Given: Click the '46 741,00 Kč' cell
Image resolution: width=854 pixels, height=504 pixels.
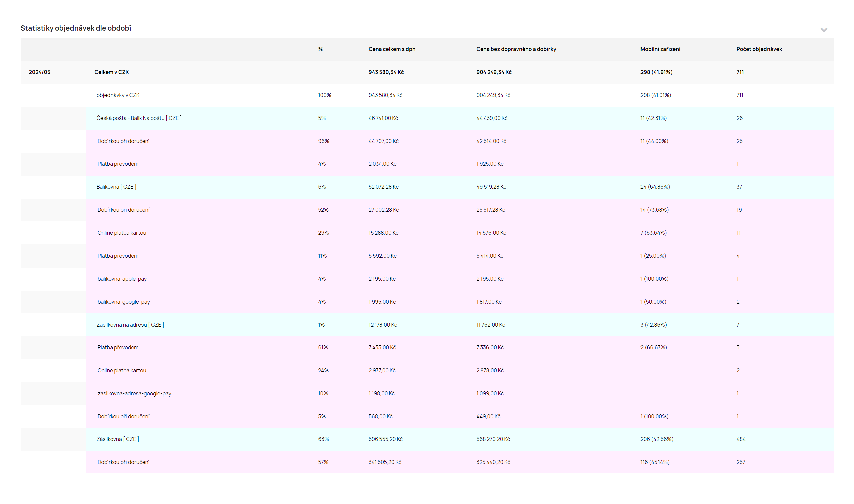Looking at the screenshot, I should click(383, 118).
